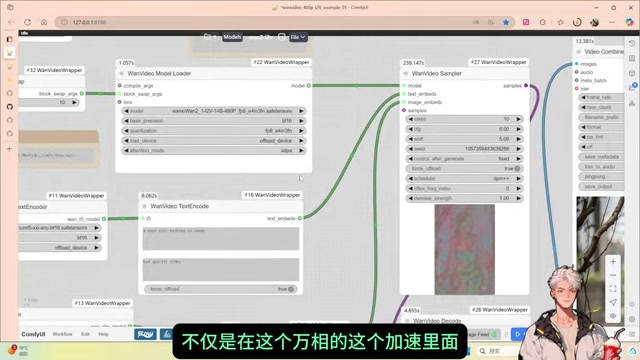
Task: Open the GitHub icon in left sidebar
Action: tap(10, 107)
